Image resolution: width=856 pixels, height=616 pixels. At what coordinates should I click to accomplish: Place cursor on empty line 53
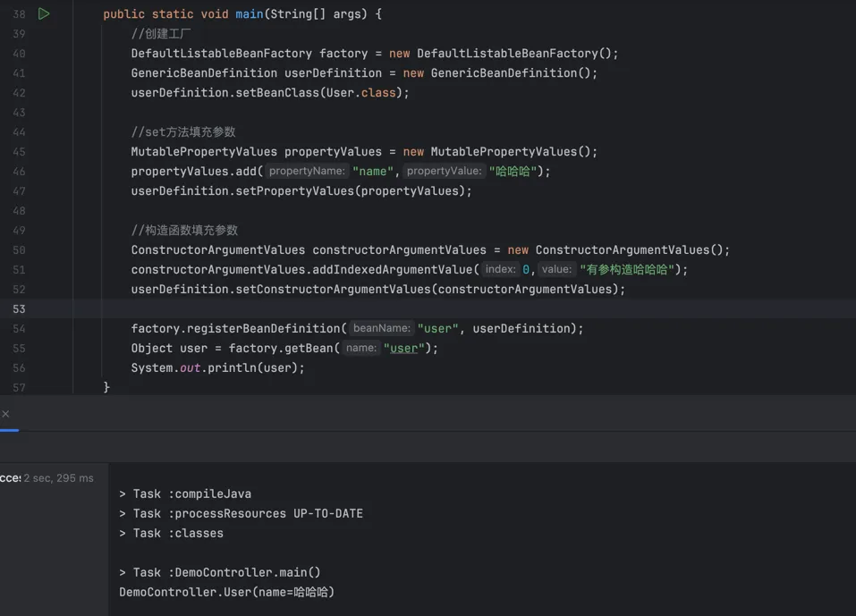[358, 309]
